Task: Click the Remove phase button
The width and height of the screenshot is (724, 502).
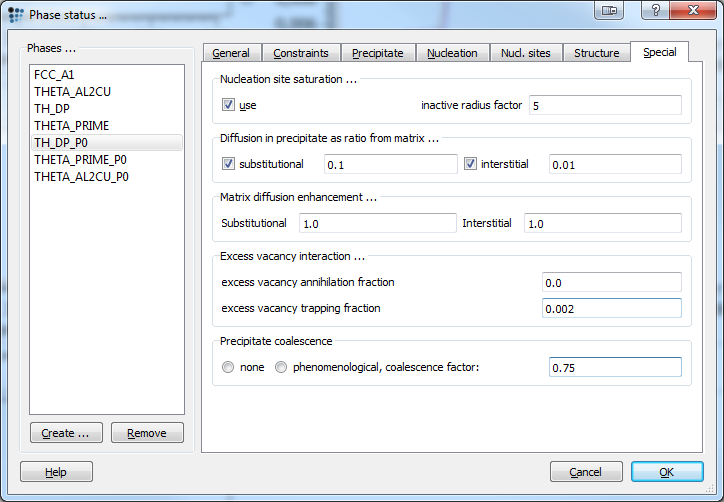Action: tap(147, 433)
